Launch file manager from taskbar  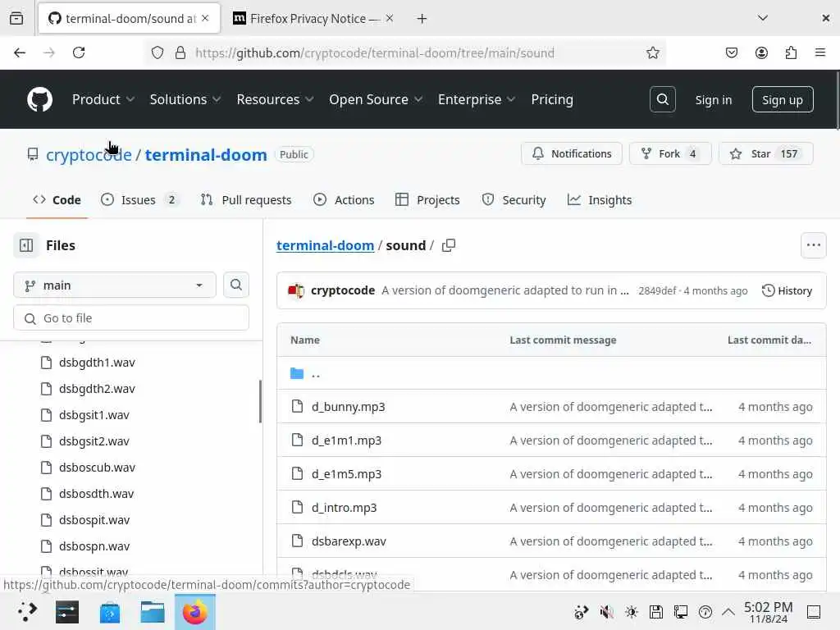153,612
